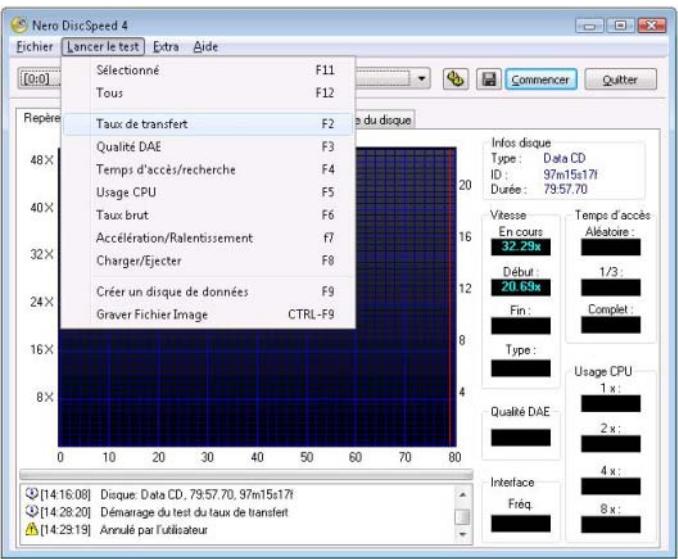
Task: Click the Fin speed field
Action: 521,326
